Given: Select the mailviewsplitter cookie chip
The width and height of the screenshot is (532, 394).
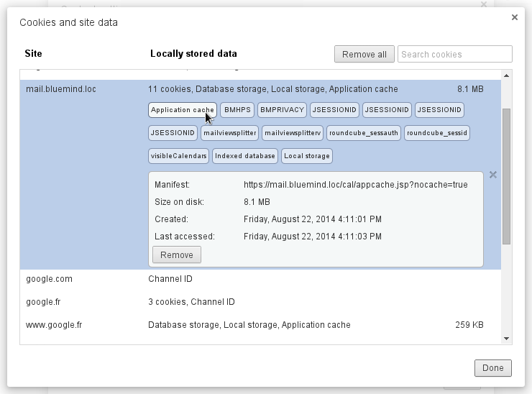Looking at the screenshot, I should click(x=230, y=133).
